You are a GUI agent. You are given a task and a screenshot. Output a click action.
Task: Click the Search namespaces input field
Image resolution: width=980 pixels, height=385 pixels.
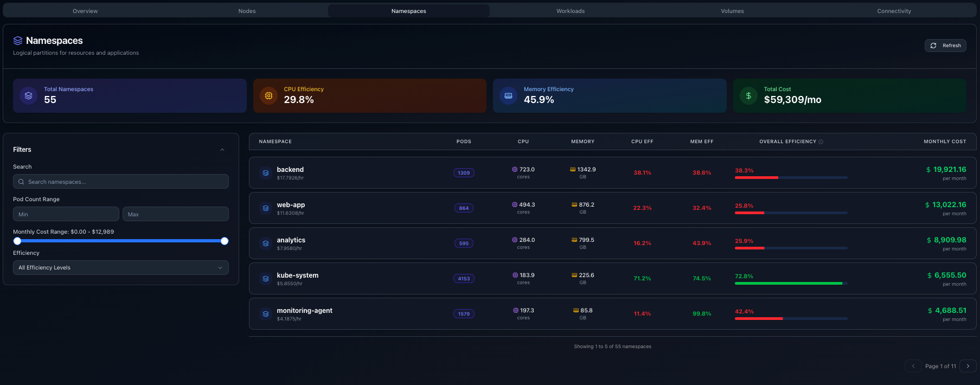click(x=120, y=182)
